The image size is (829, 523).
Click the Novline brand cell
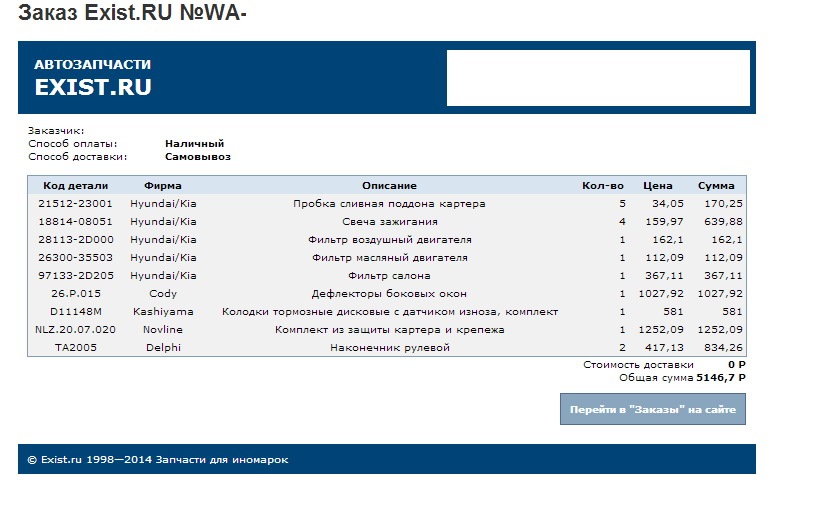point(163,329)
